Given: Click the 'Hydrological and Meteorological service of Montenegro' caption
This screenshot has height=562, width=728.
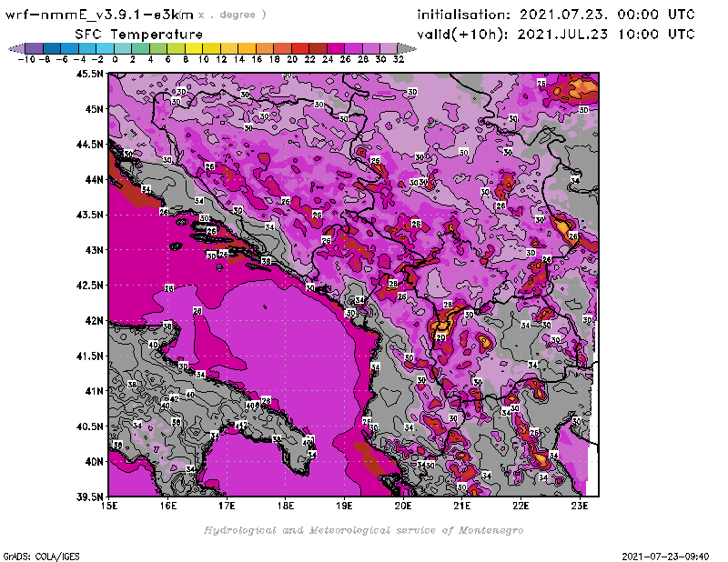Looking at the screenshot, I should [x=363, y=530].
